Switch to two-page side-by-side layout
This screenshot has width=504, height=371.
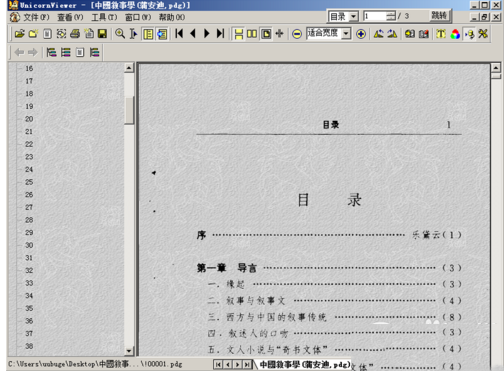point(252,34)
